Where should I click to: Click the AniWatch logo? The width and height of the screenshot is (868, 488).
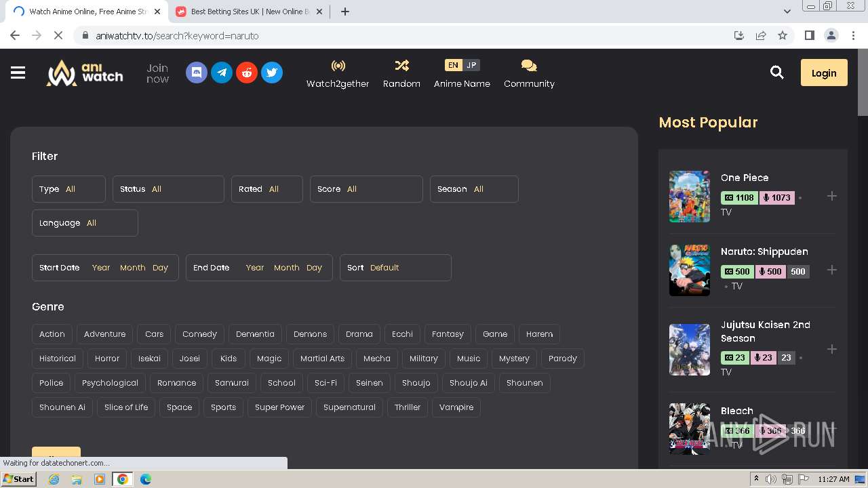coord(85,73)
